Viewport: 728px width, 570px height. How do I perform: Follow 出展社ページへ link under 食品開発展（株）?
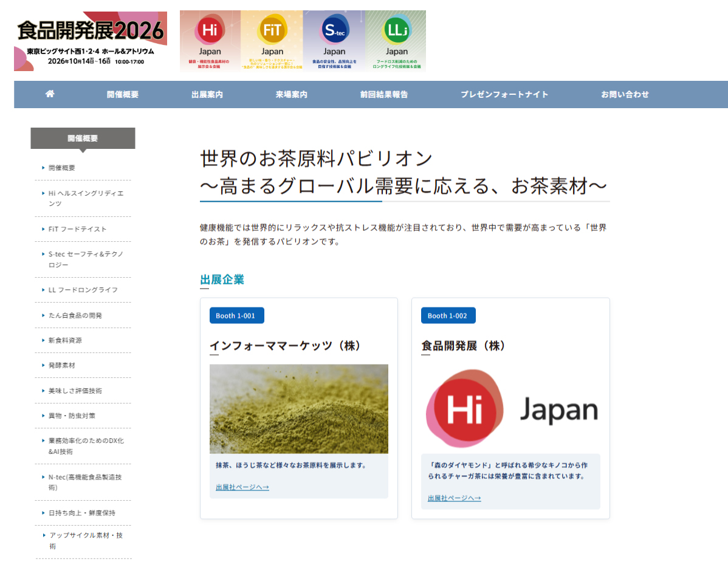pyautogui.click(x=454, y=498)
